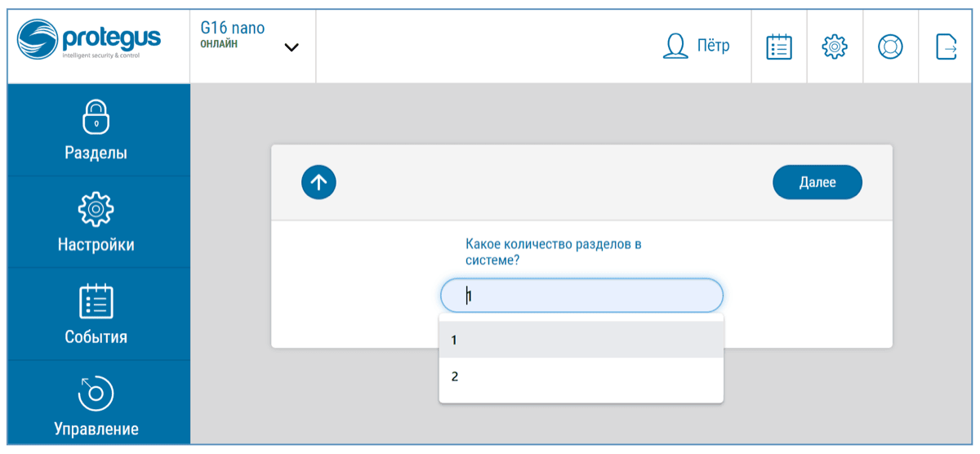
Task: Select option 2 in the dropdown list
Action: click(x=581, y=376)
